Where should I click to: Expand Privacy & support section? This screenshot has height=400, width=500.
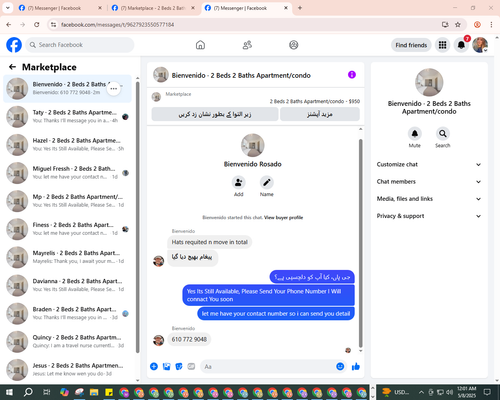[429, 216]
